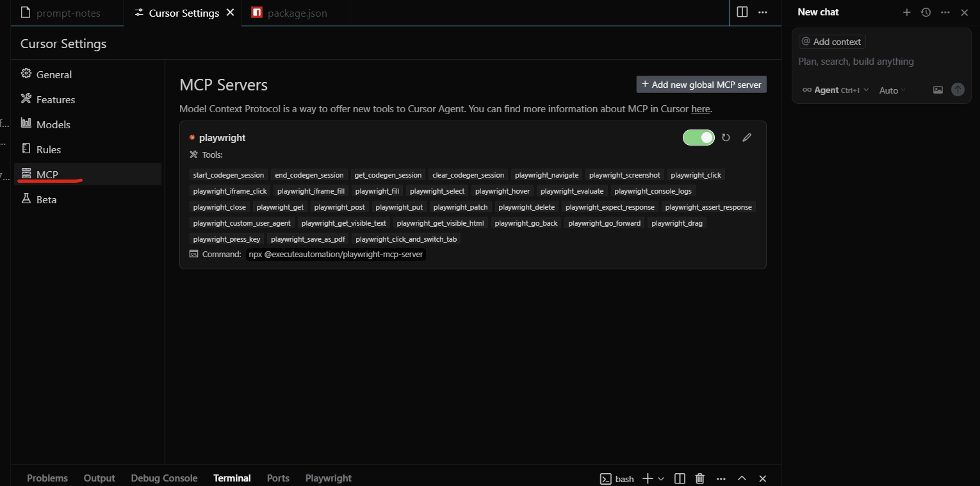Edit the playwright server configuration

(747, 138)
